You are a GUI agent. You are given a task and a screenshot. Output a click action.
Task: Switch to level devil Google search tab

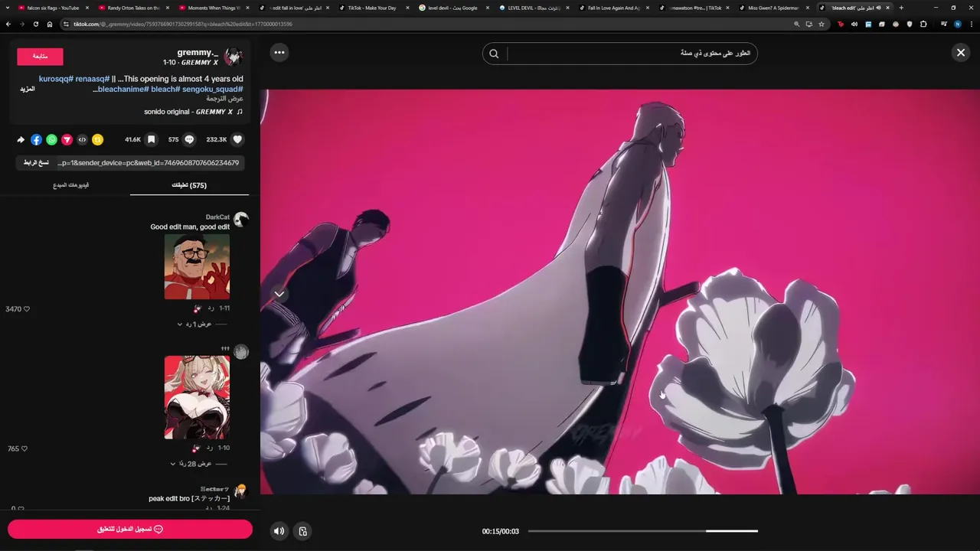click(x=455, y=8)
